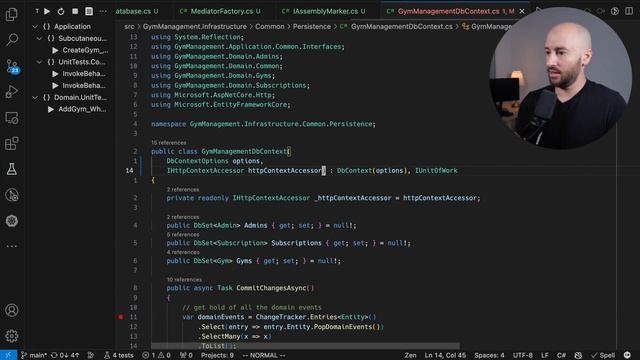
Task: Click the Common breadcrumb segment
Action: tap(269, 27)
